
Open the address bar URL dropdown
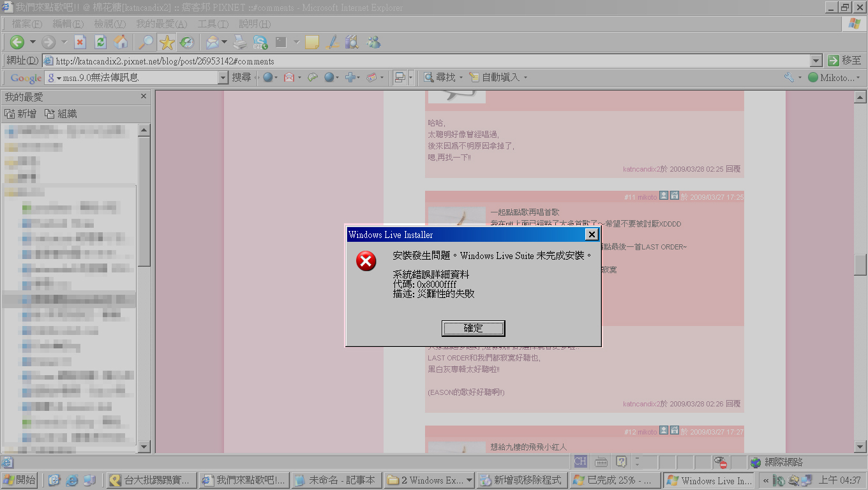coord(816,61)
